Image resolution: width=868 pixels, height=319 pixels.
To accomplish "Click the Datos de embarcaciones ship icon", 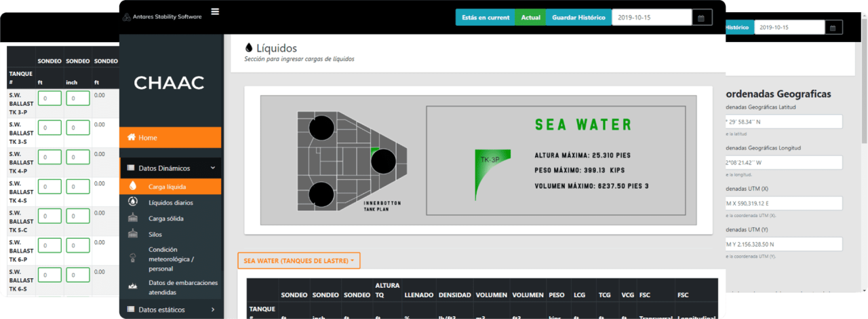I will [x=133, y=287].
